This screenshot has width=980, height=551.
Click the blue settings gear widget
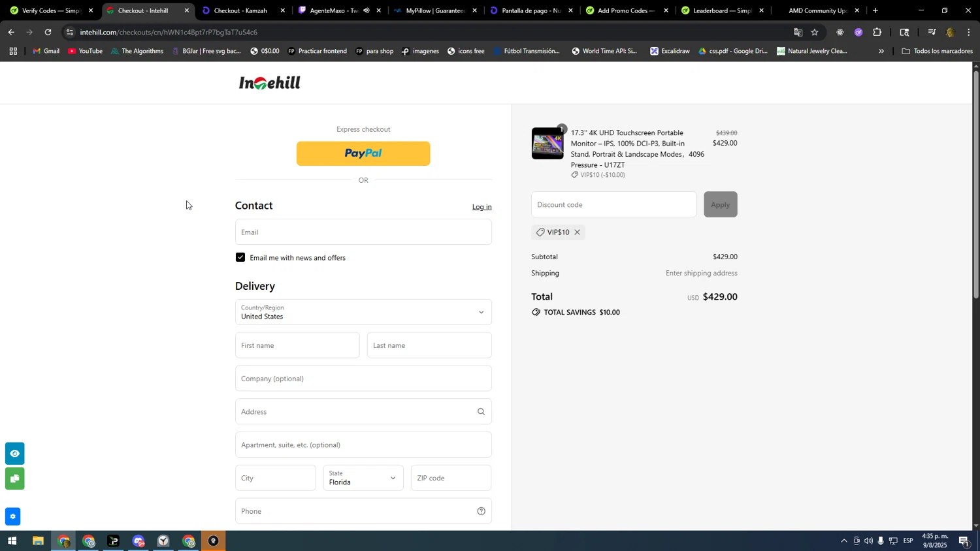point(12,517)
